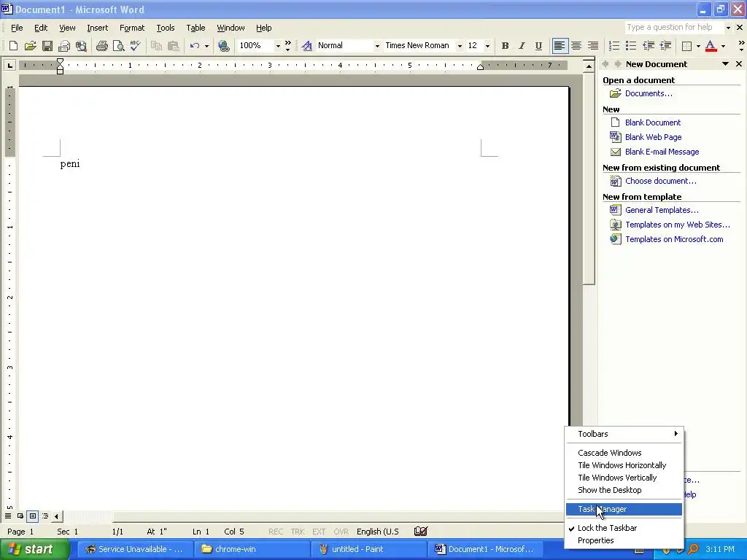This screenshot has width=747, height=560.
Task: Undo the last action
Action: click(194, 46)
